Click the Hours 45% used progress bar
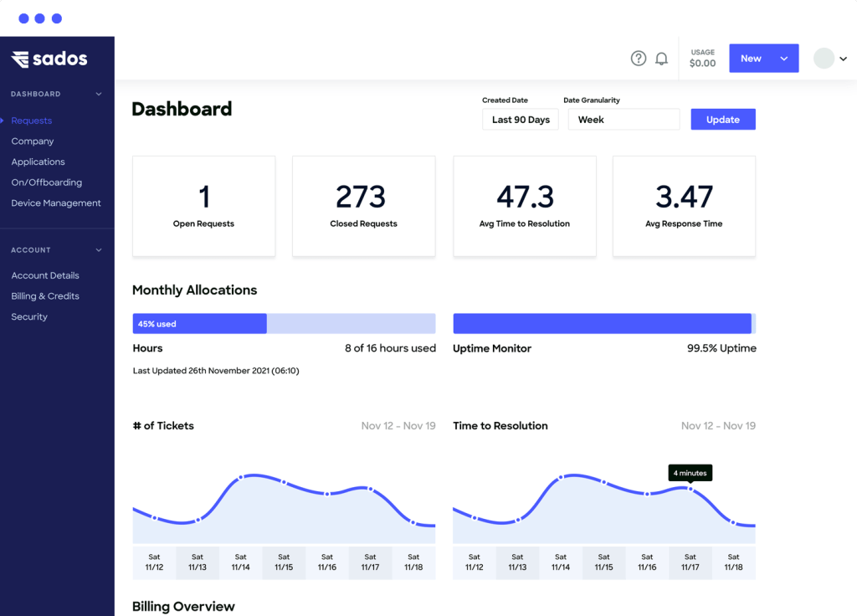This screenshot has width=857, height=616. click(284, 324)
